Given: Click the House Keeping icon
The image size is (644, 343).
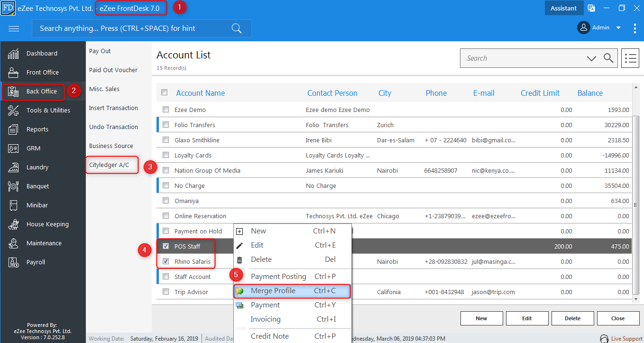Looking at the screenshot, I should 13,224.
